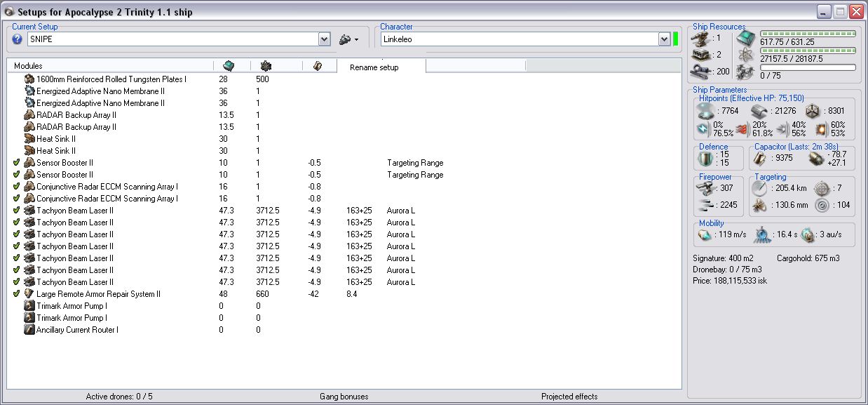This screenshot has width=868, height=405.
Task: Click the launcher hardpoints icon in Ship Resources
Action: coord(700,55)
